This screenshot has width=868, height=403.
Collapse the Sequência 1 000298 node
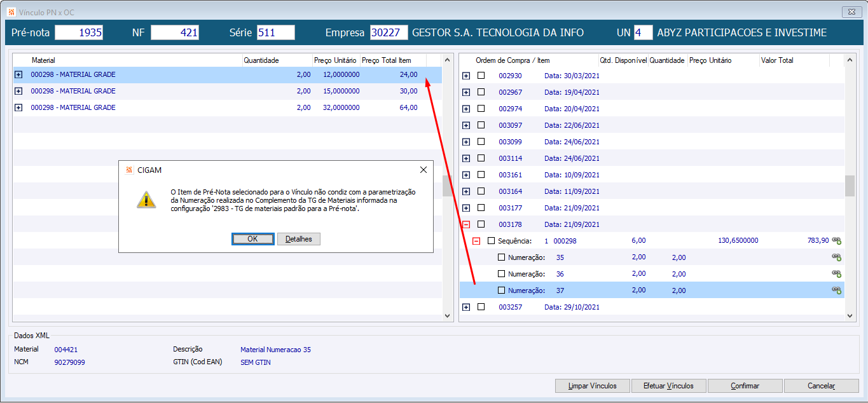(476, 241)
